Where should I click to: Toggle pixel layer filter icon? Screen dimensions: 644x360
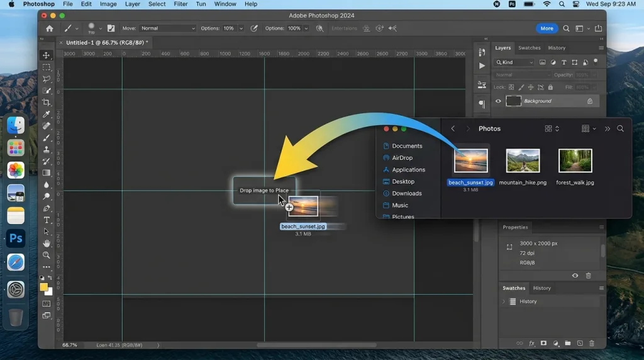[x=543, y=62]
